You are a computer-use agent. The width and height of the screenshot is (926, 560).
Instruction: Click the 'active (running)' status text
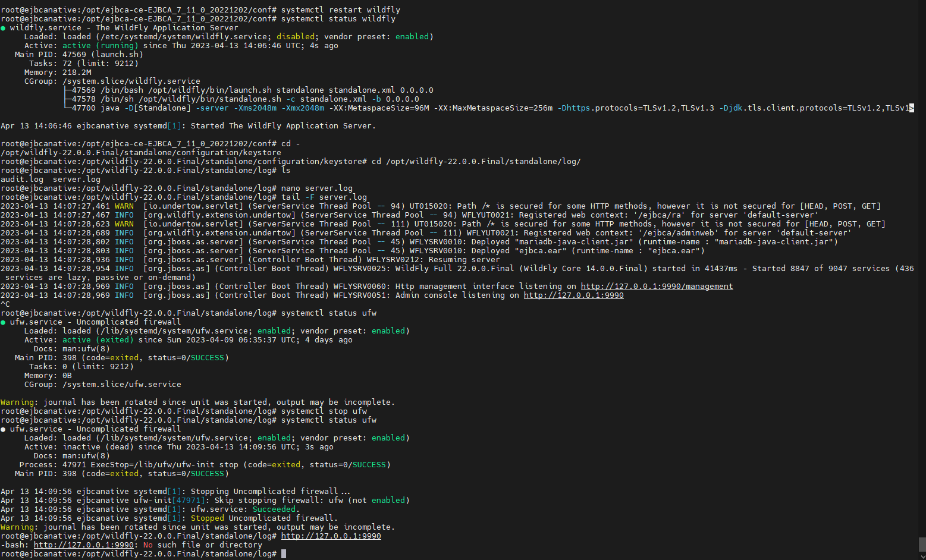click(100, 46)
